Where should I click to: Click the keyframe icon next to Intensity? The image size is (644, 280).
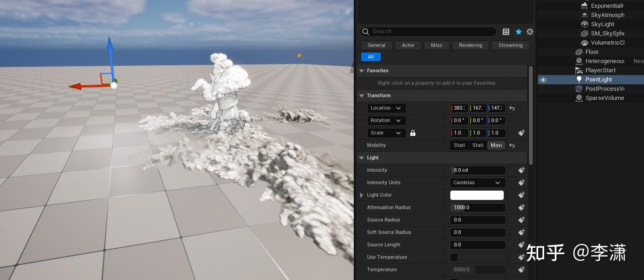click(521, 170)
